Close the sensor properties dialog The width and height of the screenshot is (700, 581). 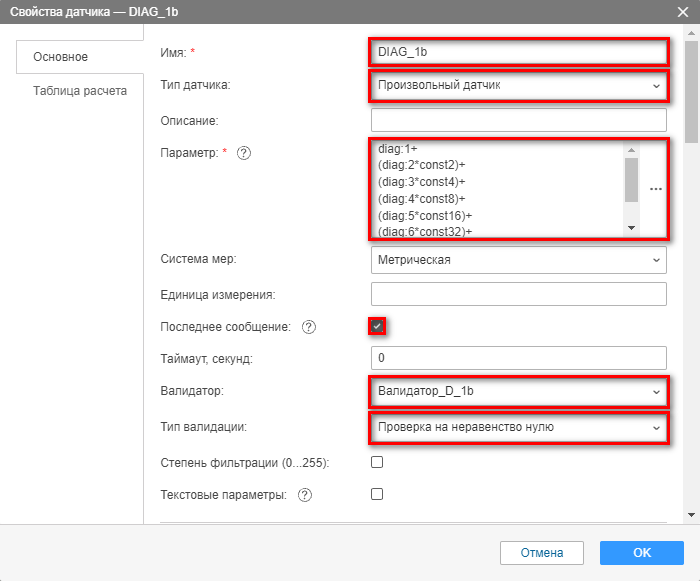tap(682, 12)
